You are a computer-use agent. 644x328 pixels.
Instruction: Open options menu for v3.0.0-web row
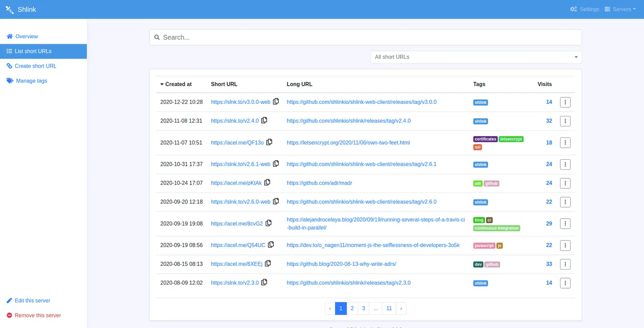(565, 102)
